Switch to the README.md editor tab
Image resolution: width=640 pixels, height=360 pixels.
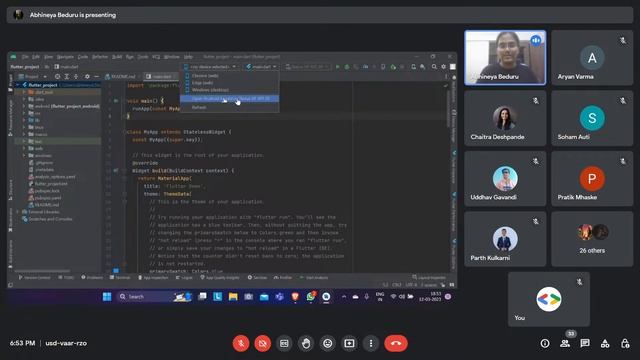(121, 76)
